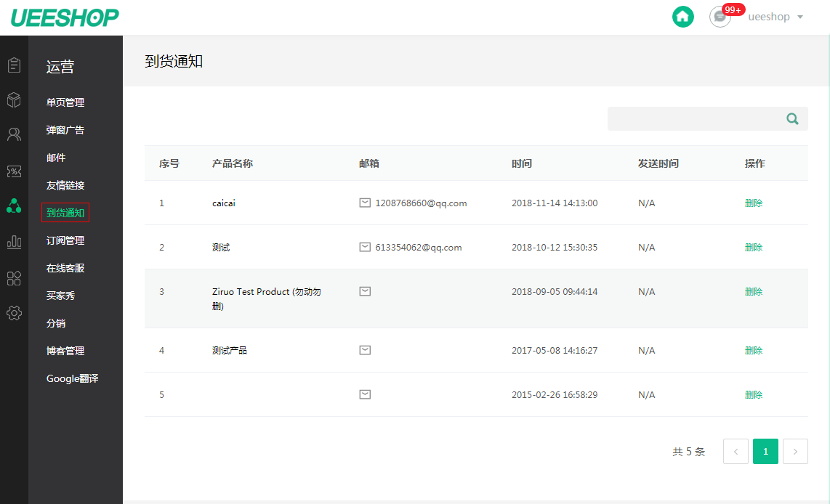Screen dimensions: 830x504
Task: Click envelope icon in 测试产品 row
Action: 365,350
